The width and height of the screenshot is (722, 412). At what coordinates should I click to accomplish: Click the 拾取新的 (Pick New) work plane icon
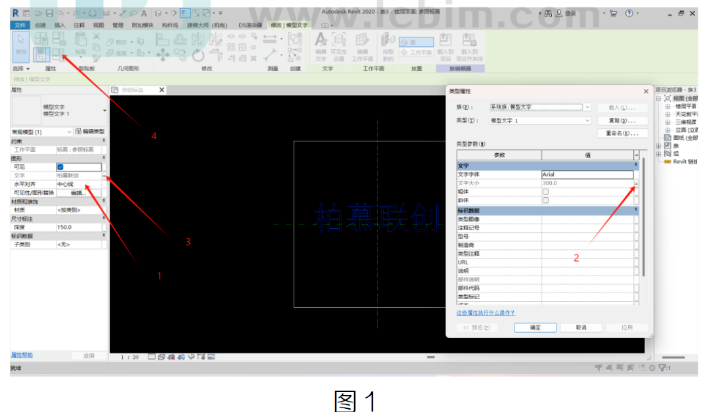point(388,46)
